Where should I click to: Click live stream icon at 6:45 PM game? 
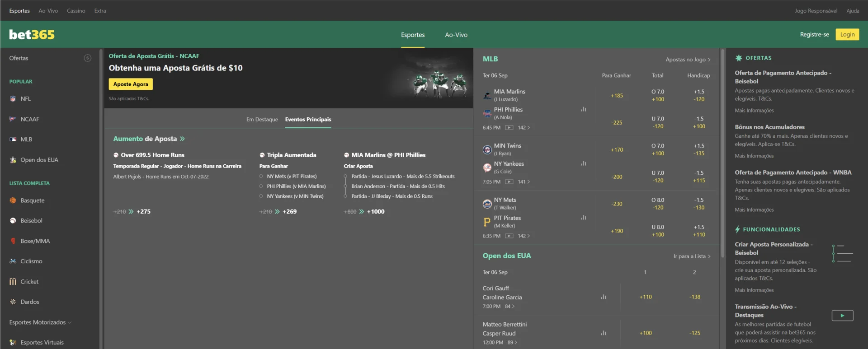tap(509, 128)
